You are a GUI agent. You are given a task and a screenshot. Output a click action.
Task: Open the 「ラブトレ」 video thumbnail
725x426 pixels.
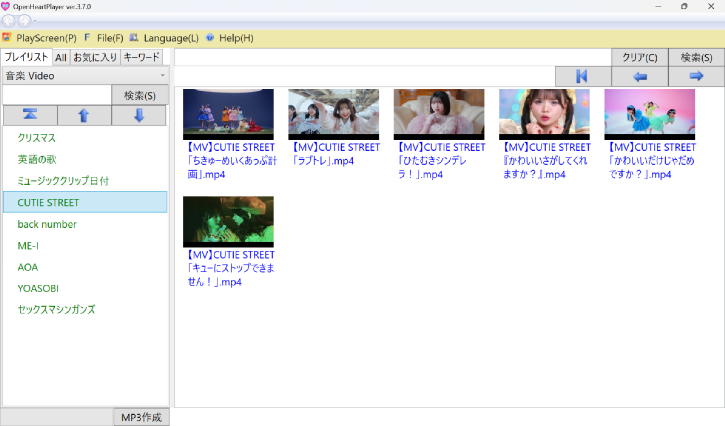(x=333, y=114)
